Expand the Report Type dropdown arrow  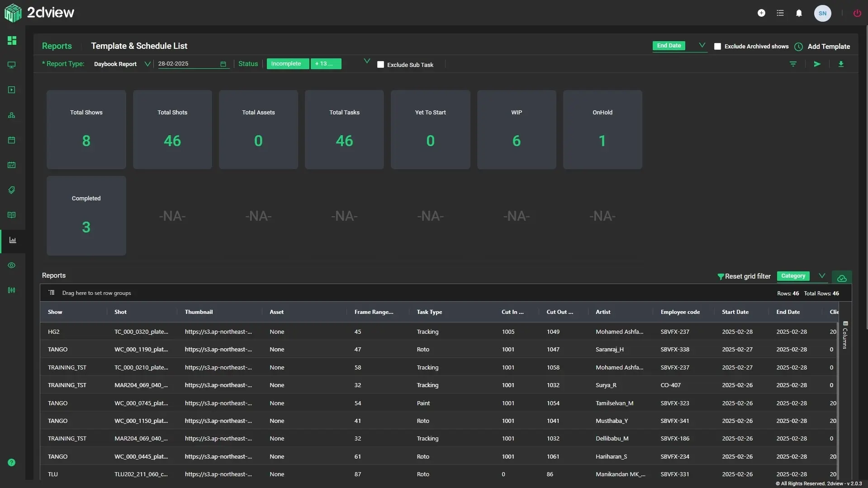coord(147,64)
